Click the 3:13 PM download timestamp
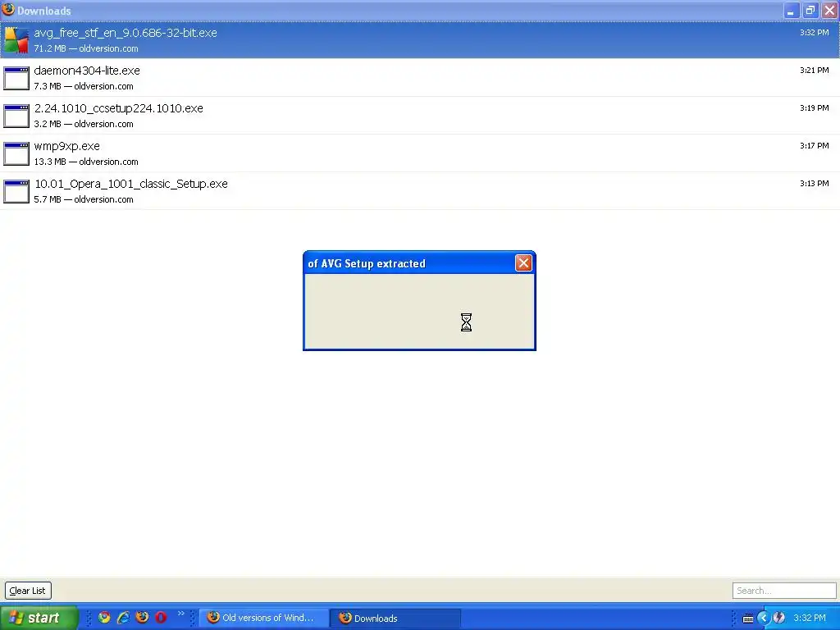This screenshot has width=840, height=630. (x=815, y=183)
